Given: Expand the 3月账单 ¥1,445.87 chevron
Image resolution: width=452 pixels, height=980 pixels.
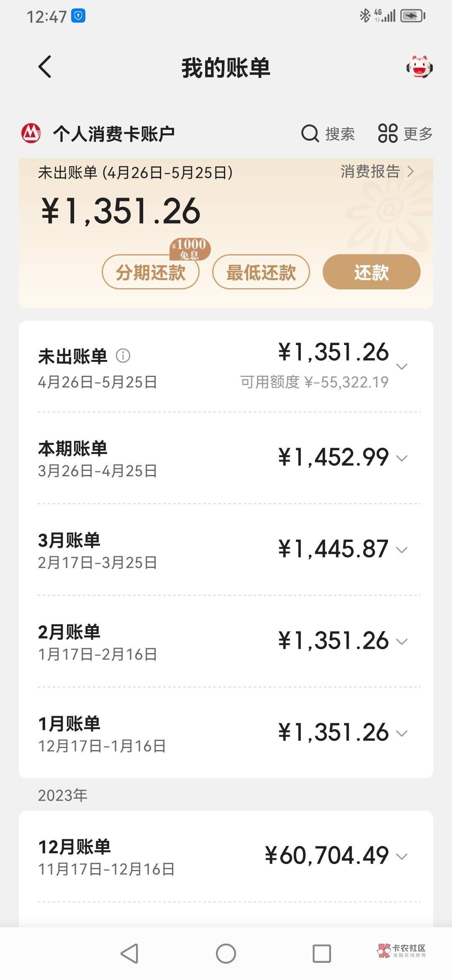Looking at the screenshot, I should pyautogui.click(x=402, y=550).
